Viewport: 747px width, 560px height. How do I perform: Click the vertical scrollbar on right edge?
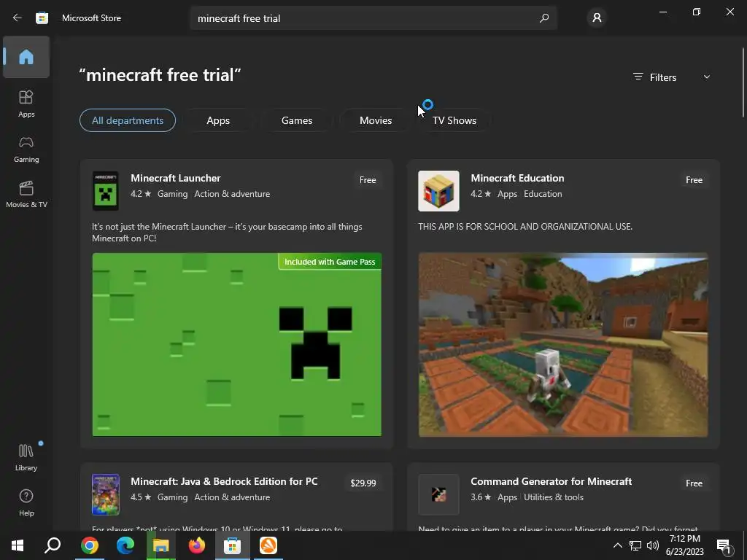point(743,82)
